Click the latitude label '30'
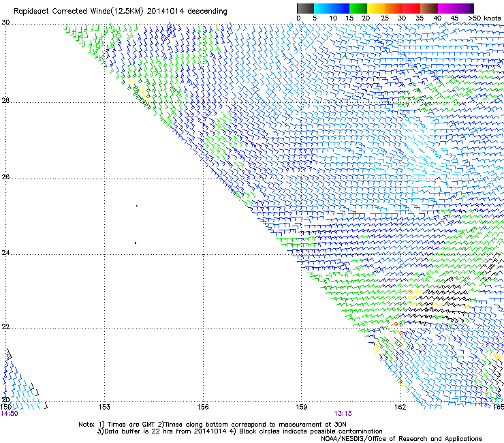The height and width of the screenshot is (443, 504). pos(5,22)
